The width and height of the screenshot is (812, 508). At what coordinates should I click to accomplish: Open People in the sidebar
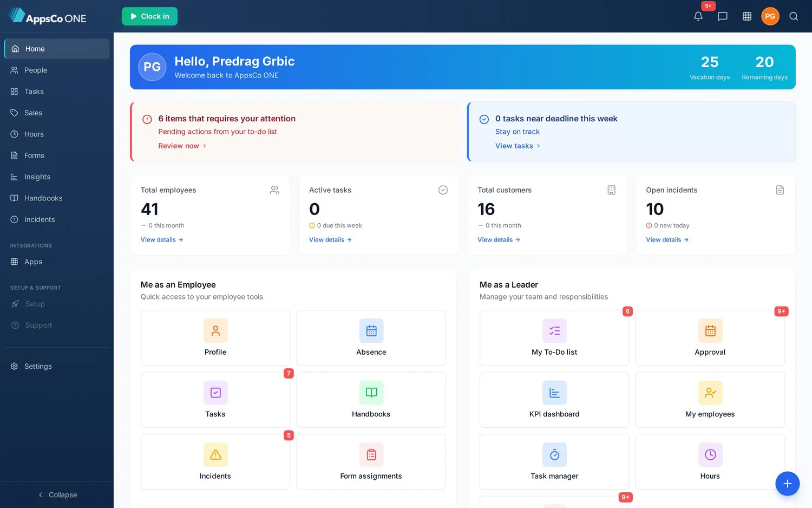(57, 70)
